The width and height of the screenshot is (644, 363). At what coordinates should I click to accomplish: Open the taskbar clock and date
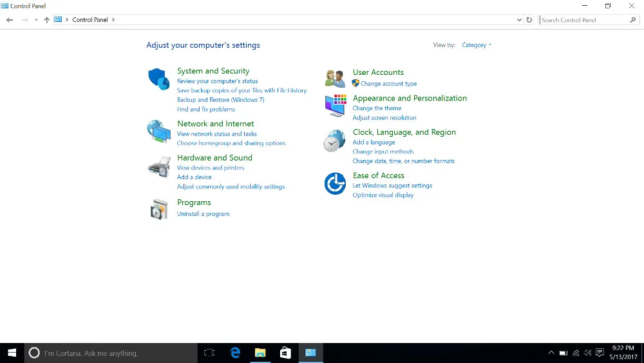coord(623,353)
